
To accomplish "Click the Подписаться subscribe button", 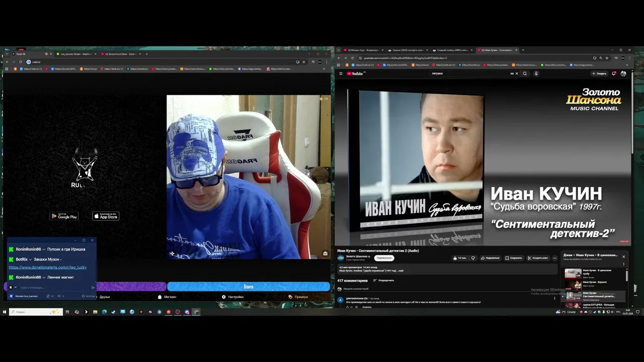I will (384, 258).
